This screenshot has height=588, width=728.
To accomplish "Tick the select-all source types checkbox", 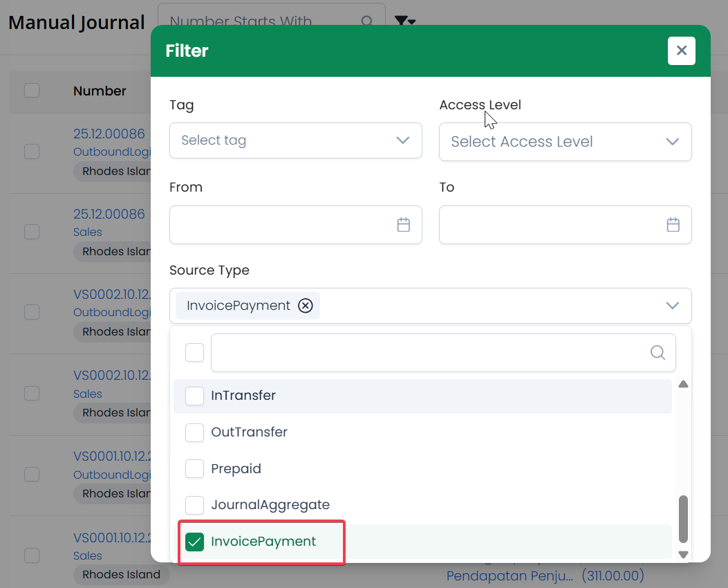I will pos(195,353).
